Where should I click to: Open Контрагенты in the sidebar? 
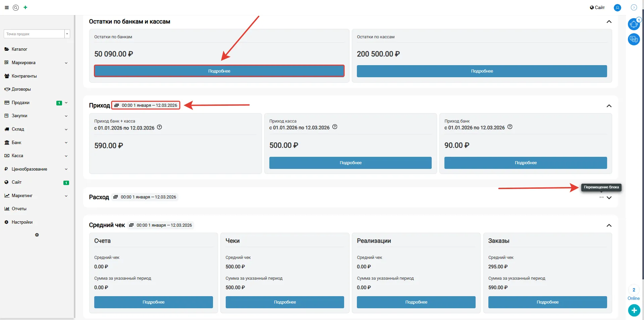point(24,76)
